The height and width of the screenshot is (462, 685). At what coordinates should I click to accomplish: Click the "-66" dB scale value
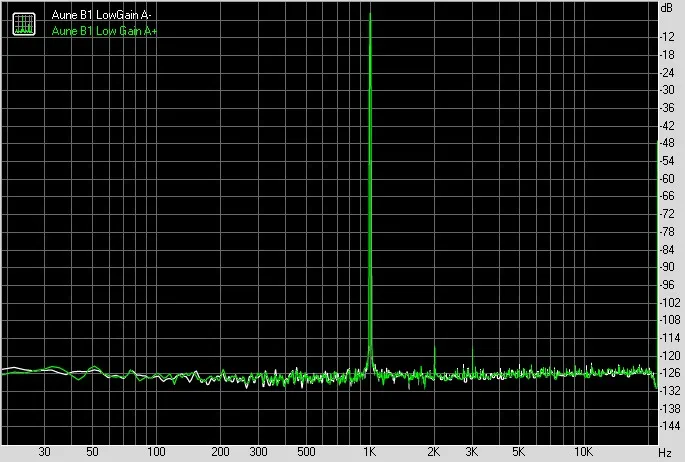point(667,196)
